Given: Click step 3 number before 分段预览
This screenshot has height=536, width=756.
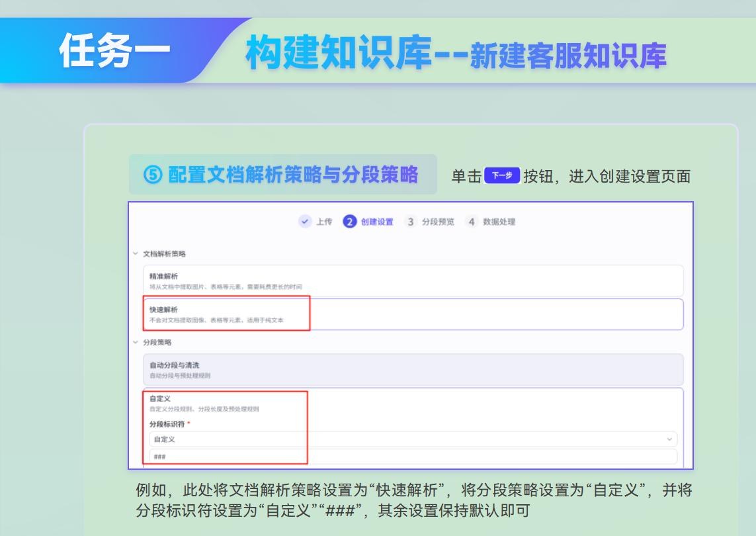Looking at the screenshot, I should pyautogui.click(x=410, y=222).
